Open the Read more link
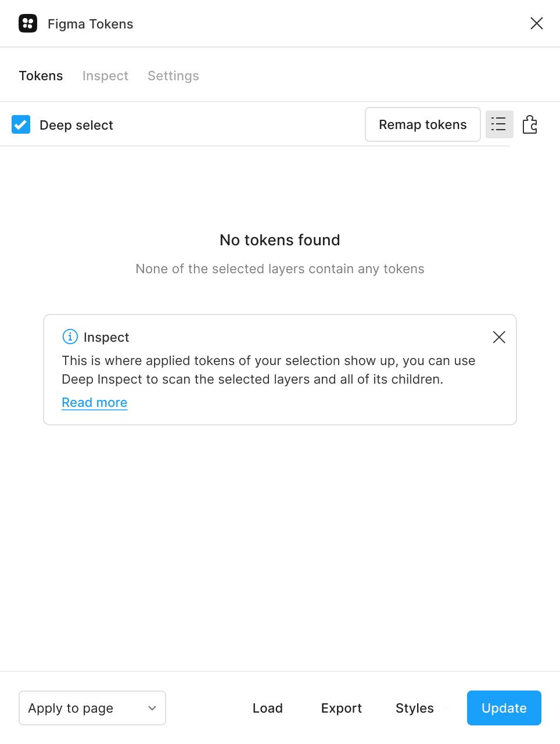 pyautogui.click(x=94, y=402)
